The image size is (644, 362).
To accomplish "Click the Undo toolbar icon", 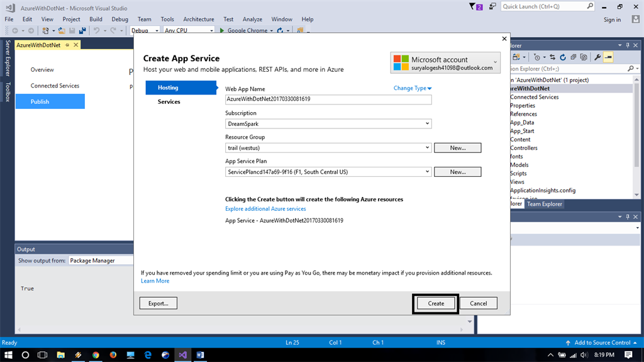I will pyautogui.click(x=96, y=30).
